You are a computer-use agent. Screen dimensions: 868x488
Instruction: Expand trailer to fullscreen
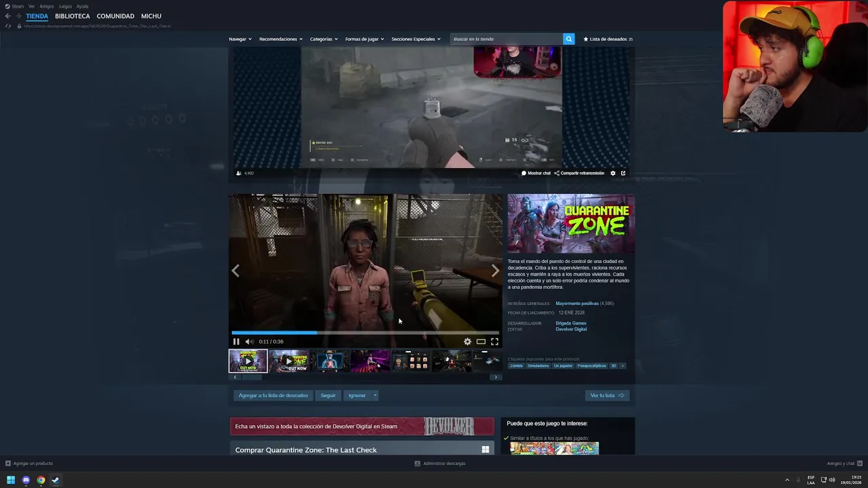pos(494,342)
